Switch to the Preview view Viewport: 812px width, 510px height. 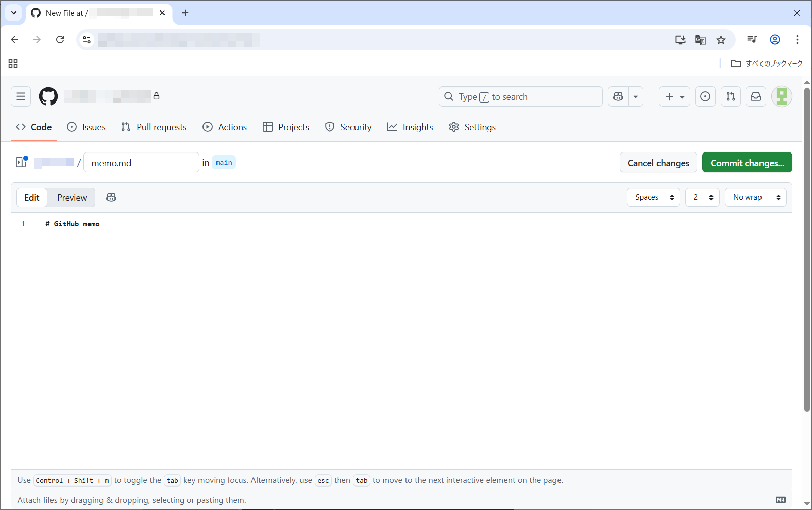pos(72,197)
